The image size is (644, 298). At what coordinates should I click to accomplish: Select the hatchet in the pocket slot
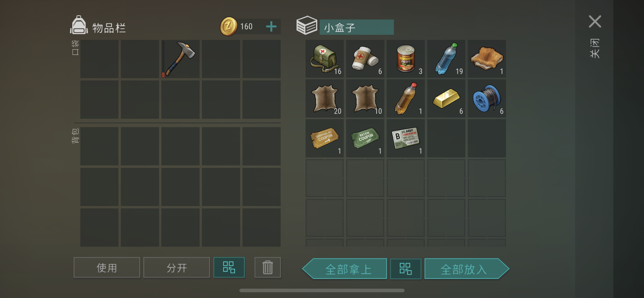[180, 59]
